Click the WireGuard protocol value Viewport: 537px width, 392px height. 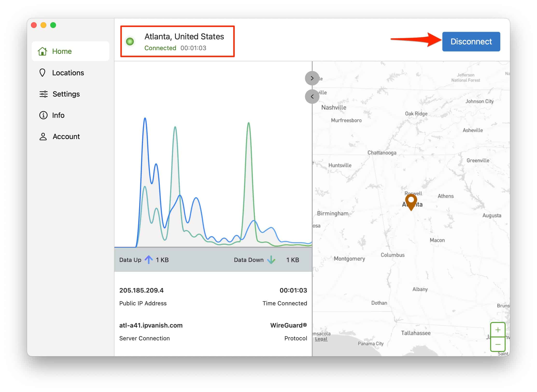pos(289,325)
